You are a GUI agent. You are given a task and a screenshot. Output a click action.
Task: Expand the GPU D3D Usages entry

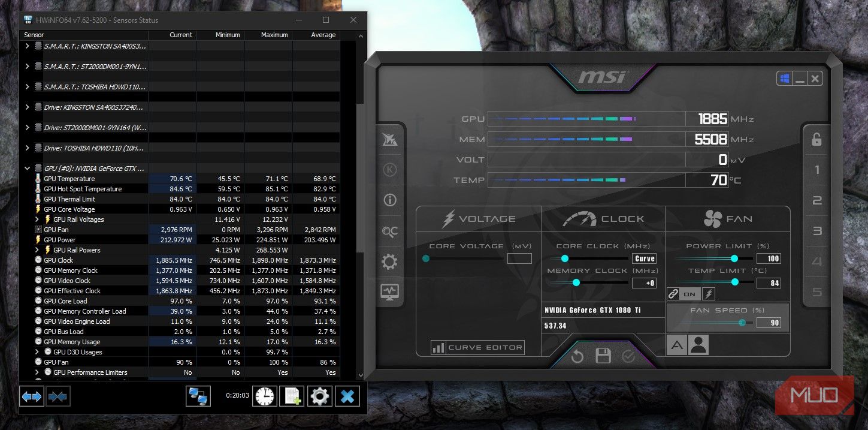click(x=37, y=351)
